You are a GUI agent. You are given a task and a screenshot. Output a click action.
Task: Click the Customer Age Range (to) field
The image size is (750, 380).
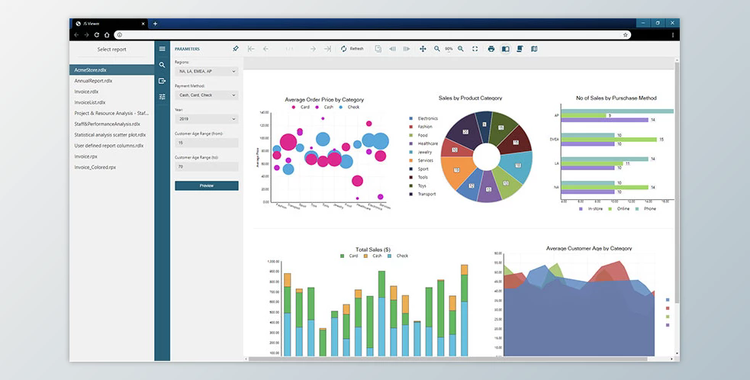(x=207, y=167)
